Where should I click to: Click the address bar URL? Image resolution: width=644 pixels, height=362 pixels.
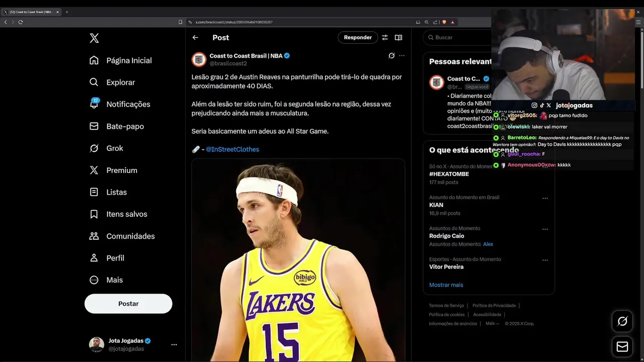[234, 22]
